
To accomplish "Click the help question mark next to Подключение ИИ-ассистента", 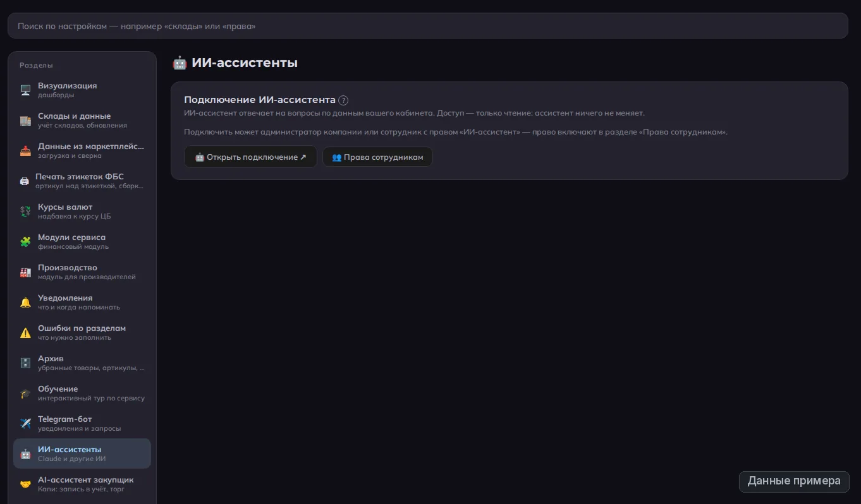I will click(343, 100).
